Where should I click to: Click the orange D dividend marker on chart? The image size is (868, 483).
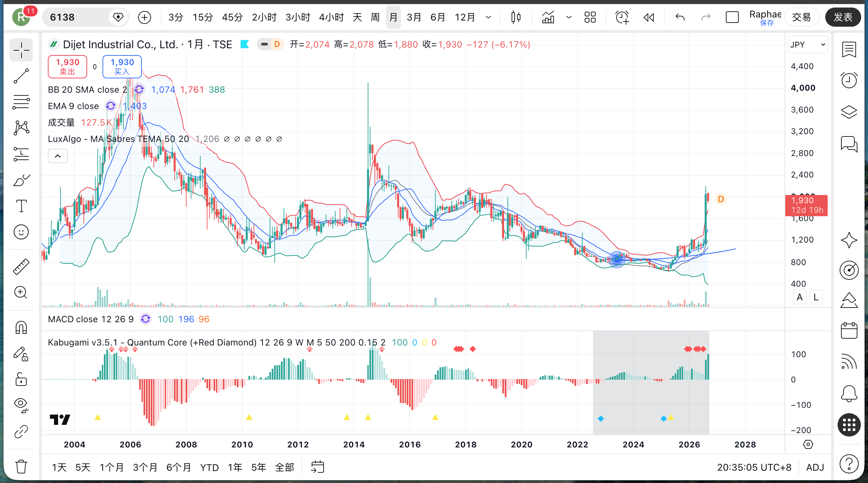[721, 199]
